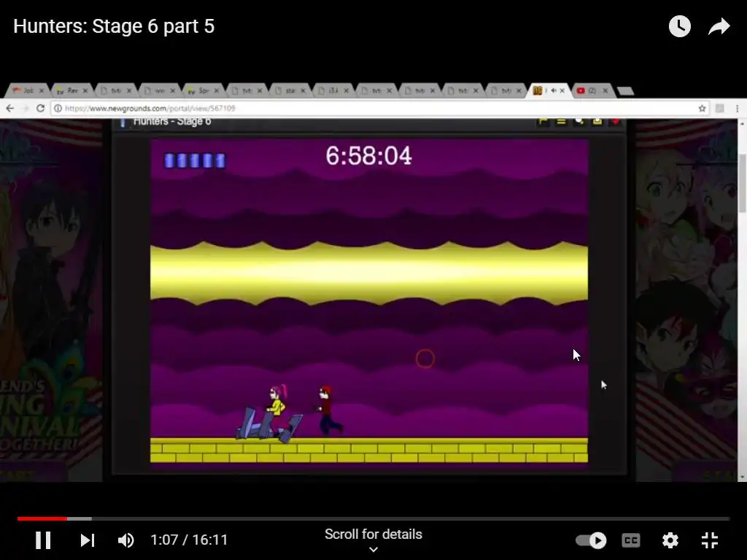Open the share arrow menu
Image resolution: width=747 pixels, height=560 pixels.
719,26
